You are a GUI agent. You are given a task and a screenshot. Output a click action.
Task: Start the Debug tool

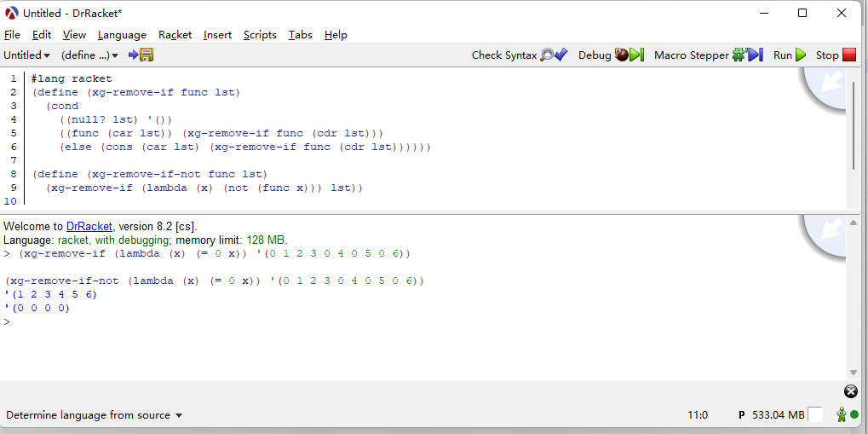coord(610,55)
